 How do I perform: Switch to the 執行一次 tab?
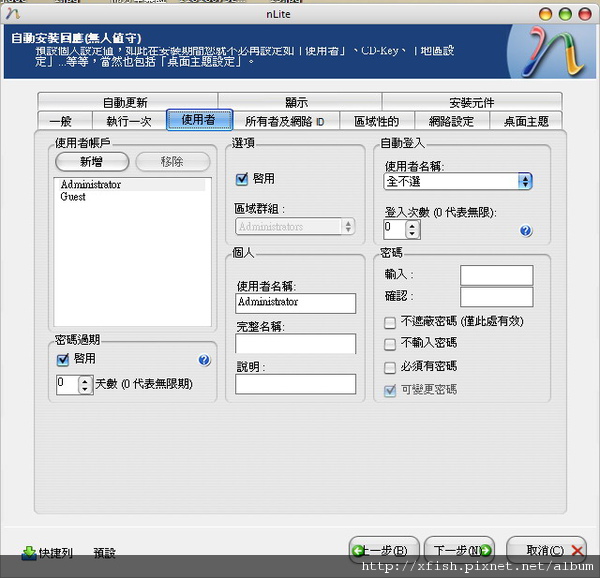pyautogui.click(x=129, y=121)
